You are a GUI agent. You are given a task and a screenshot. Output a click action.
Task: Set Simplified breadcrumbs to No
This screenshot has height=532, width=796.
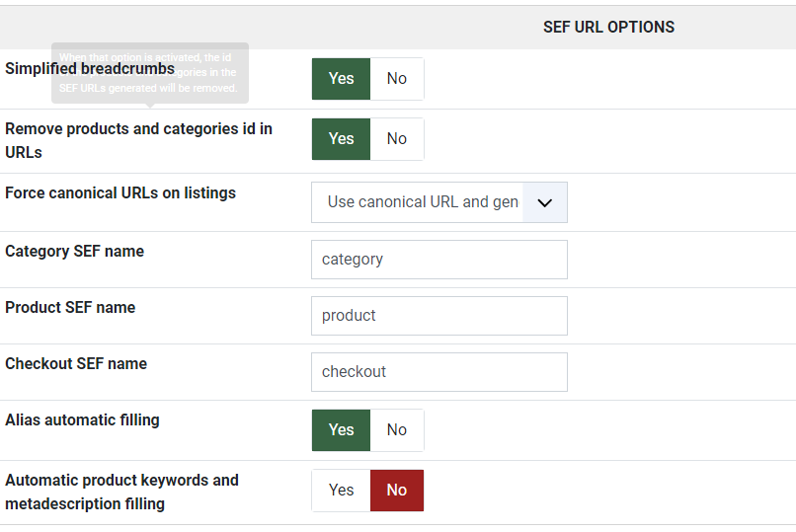click(x=397, y=79)
